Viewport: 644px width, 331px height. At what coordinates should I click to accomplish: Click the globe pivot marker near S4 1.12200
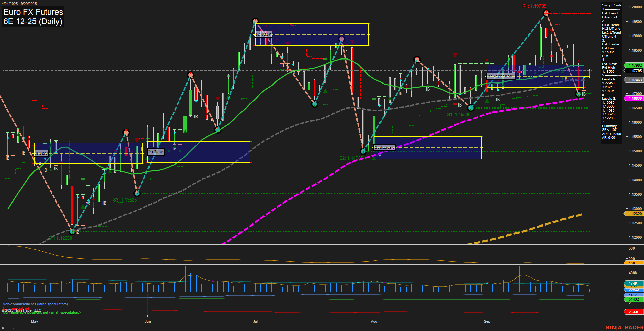click(x=73, y=232)
